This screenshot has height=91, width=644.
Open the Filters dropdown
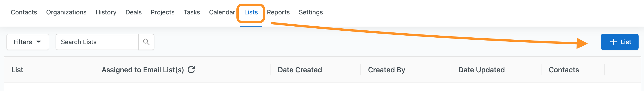tap(28, 42)
